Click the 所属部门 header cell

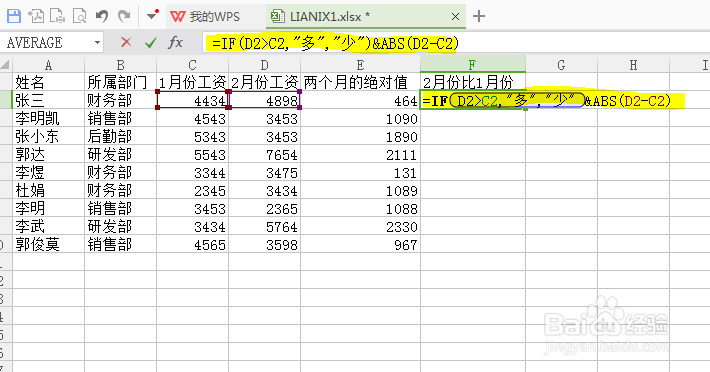120,82
